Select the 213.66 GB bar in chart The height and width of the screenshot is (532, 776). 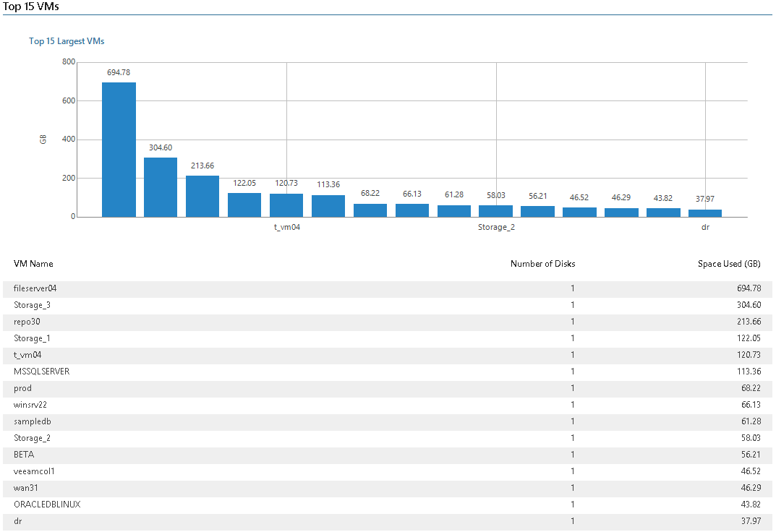click(202, 196)
